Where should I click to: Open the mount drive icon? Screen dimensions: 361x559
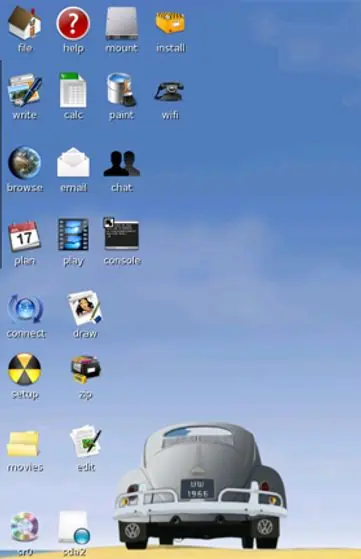(x=122, y=23)
